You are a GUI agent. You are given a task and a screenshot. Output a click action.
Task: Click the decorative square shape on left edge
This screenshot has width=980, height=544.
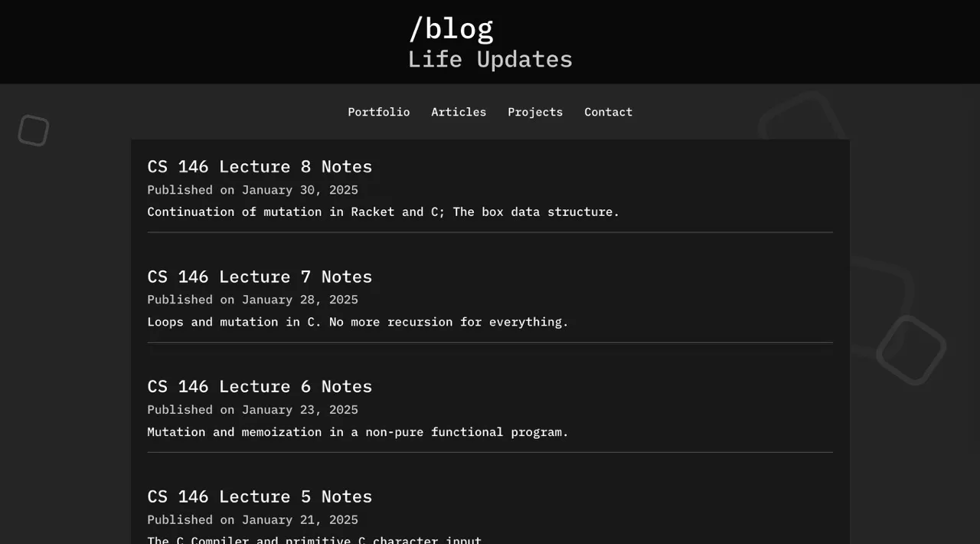pos(33,130)
